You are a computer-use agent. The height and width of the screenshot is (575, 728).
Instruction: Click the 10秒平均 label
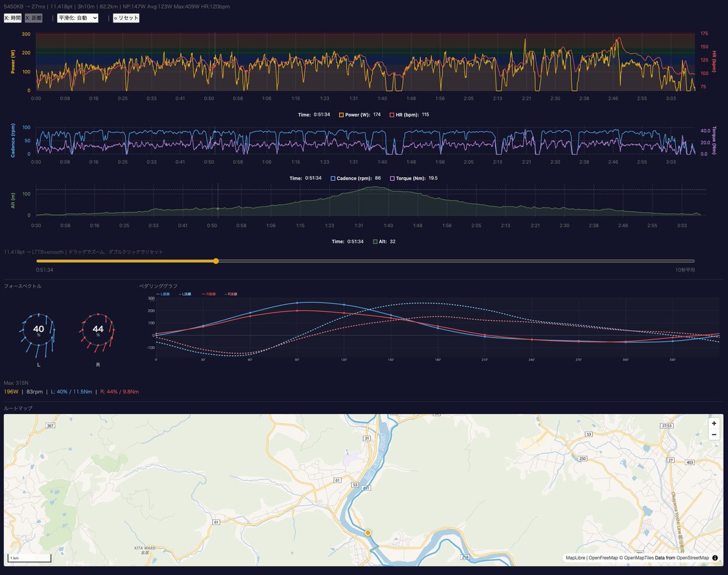[685, 270]
